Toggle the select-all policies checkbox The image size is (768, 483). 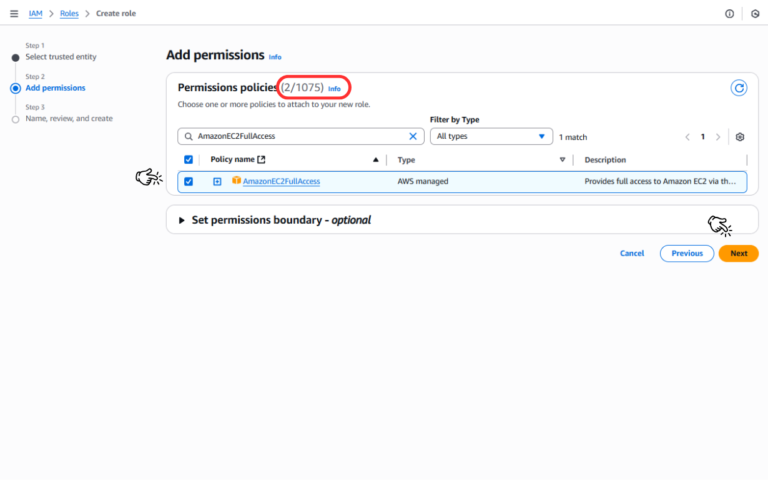click(189, 160)
